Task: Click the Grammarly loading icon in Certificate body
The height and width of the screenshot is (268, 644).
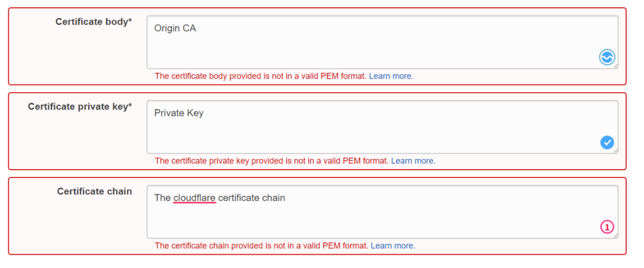Action: click(607, 57)
